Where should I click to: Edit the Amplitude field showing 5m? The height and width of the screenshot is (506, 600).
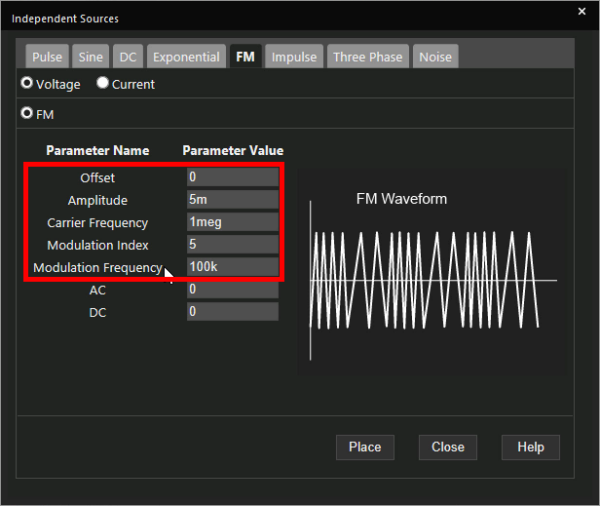pos(233,199)
